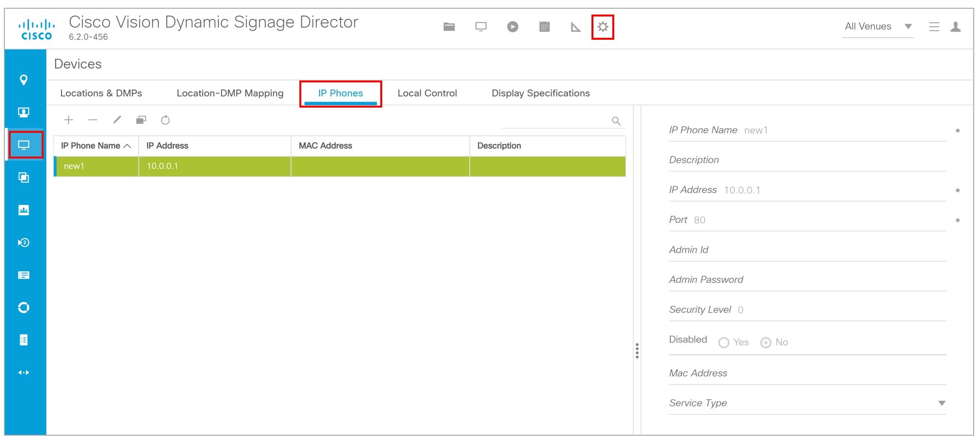Click the MAC Address column header
Screen dimensions: 980x443
pyautogui.click(x=380, y=146)
